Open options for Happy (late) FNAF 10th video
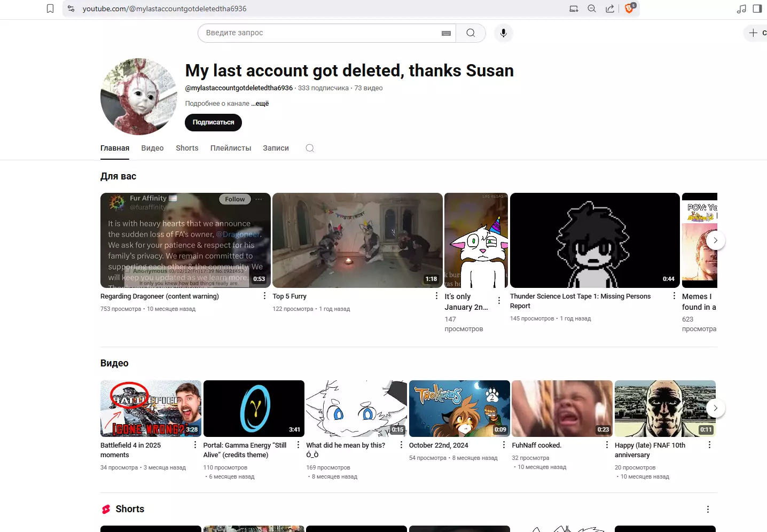The height and width of the screenshot is (532, 767). (709, 445)
